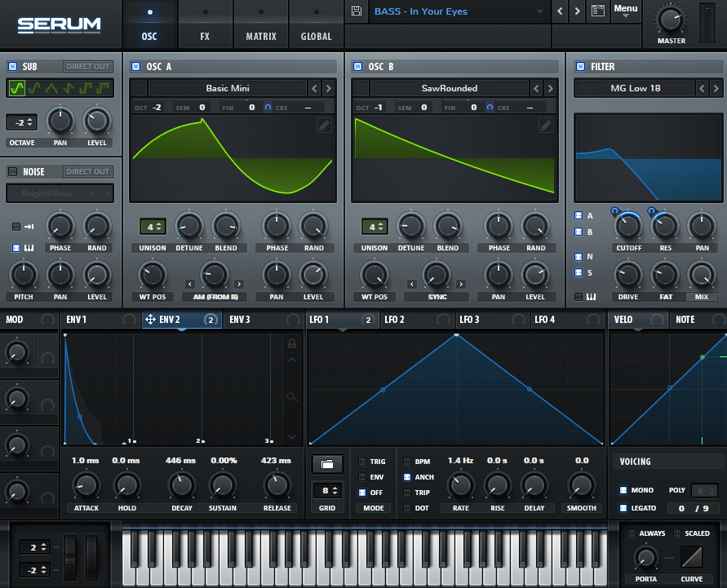The height and width of the screenshot is (588, 727).
Task: Click the LFO 1 peak node
Action: click(x=457, y=334)
